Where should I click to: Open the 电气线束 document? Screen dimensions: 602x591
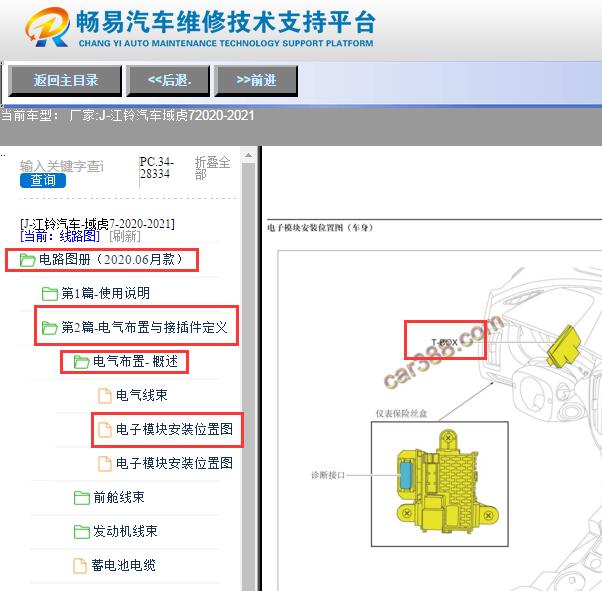142,395
